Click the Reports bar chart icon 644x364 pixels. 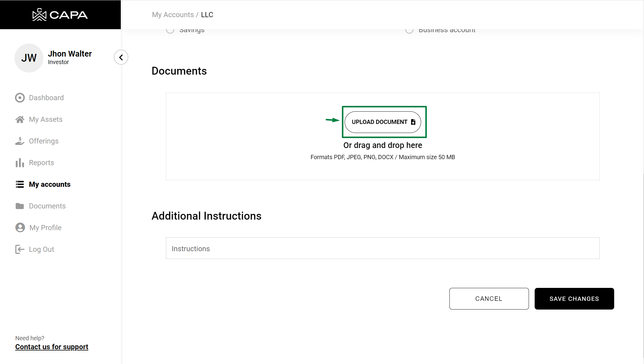point(20,163)
